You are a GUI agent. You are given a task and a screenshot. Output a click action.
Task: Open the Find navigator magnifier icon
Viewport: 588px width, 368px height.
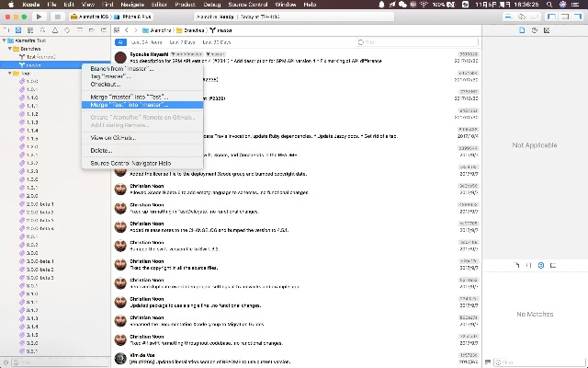[43, 30]
